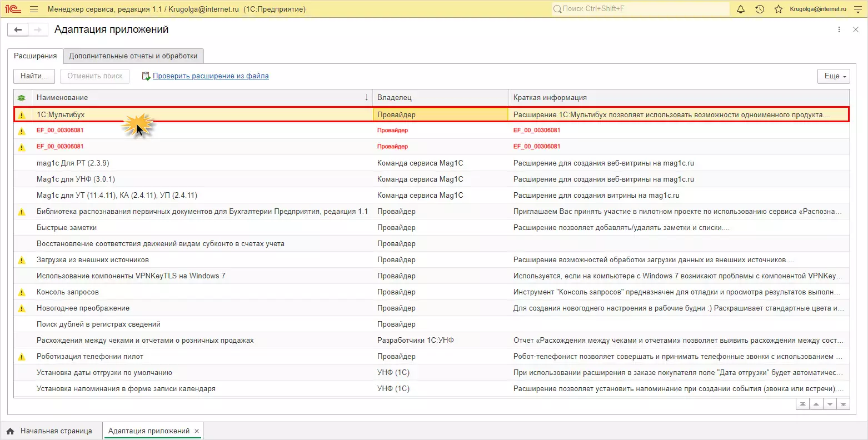Image resolution: width=868 pixels, height=440 pixels.
Task: Switch to the Начальная страница tab
Action: (56, 431)
